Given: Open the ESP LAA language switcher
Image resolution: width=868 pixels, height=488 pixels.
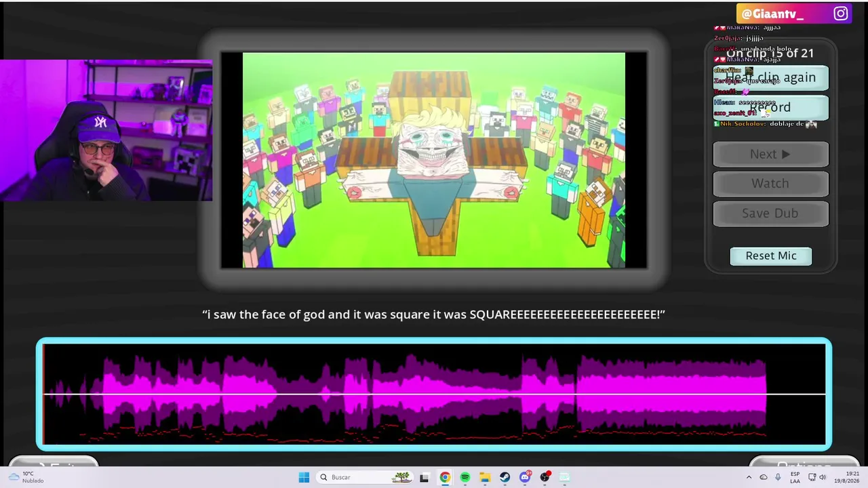Looking at the screenshot, I should [x=795, y=477].
